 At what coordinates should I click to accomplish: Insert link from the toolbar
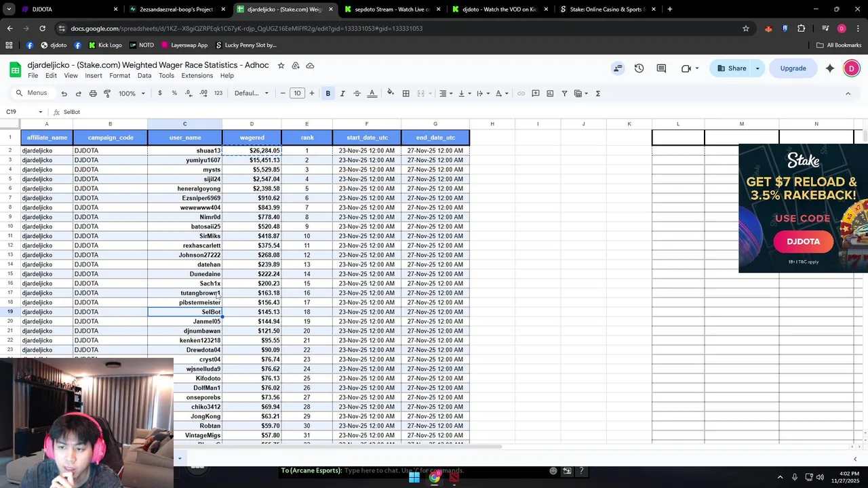tap(521, 94)
